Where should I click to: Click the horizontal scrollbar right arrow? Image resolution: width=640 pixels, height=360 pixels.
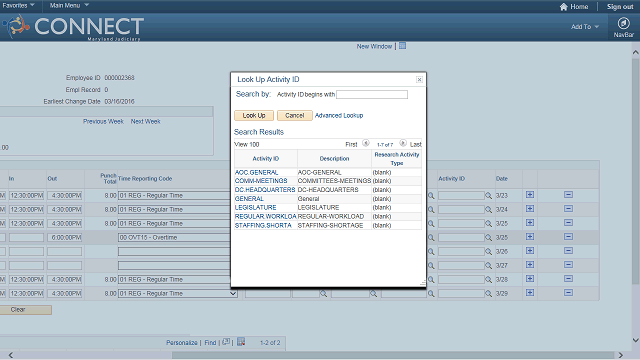pos(620,355)
